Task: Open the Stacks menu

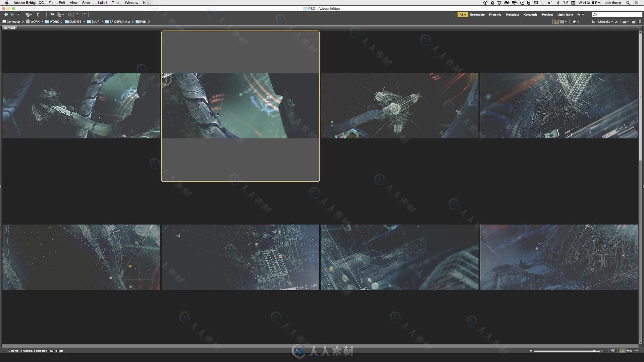Action: 88,3
